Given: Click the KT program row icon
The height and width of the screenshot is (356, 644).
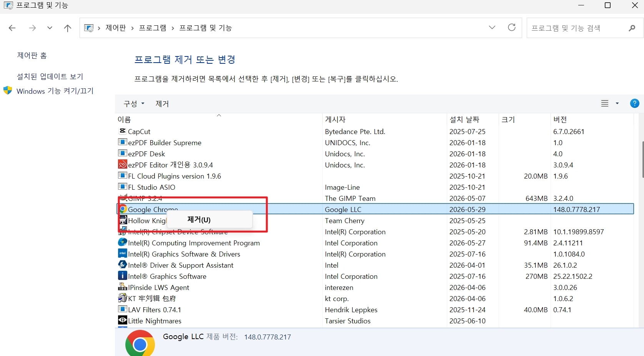Looking at the screenshot, I should (x=123, y=298).
